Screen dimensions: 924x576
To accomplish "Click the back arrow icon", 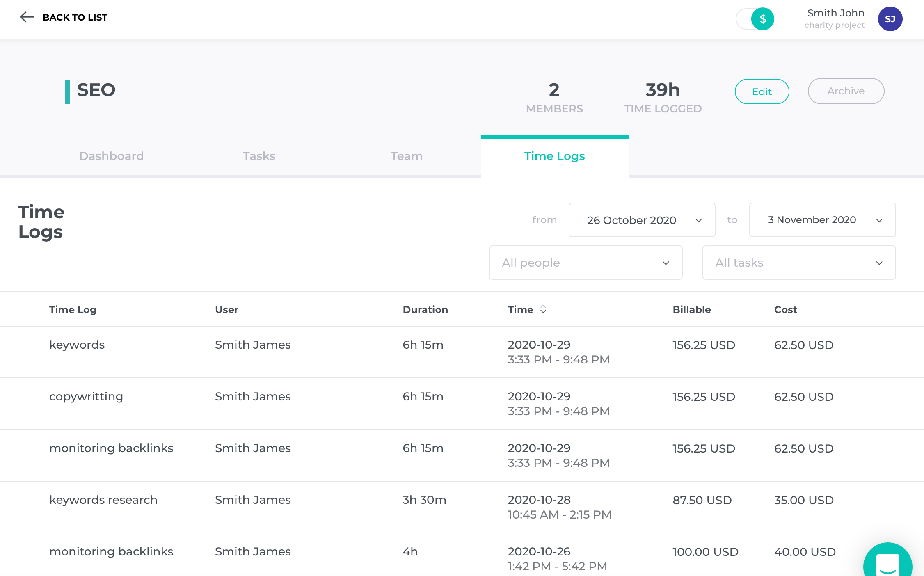I will tap(27, 17).
